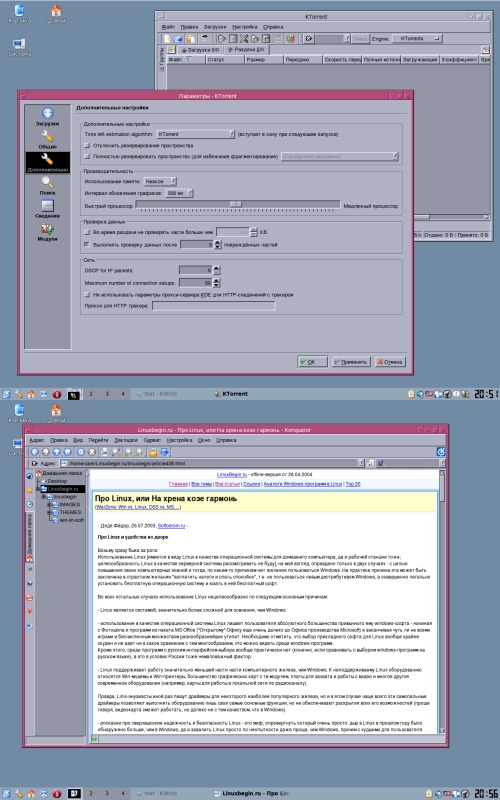Screen dimensions: 500x800
Task: Switch to the Раздачи 0/0 tab
Action: pos(245,50)
